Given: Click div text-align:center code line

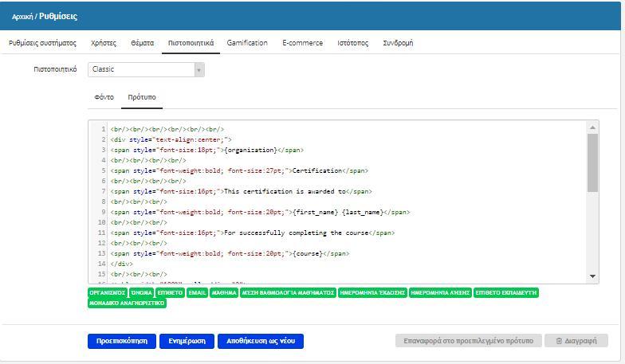Looking at the screenshot, I should click(x=171, y=140).
